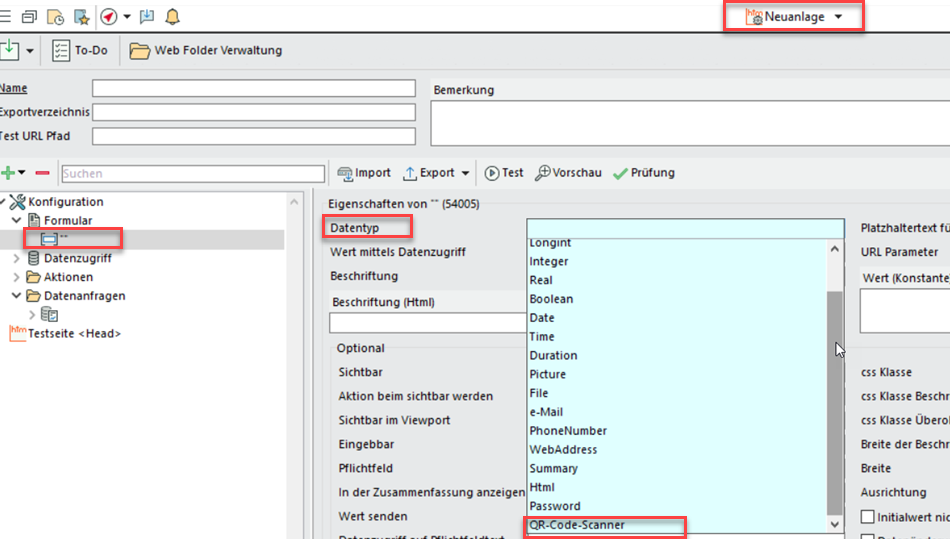Toggle the Initialwert checkbox
Viewport: 950px width, 539px height.
tap(868, 516)
